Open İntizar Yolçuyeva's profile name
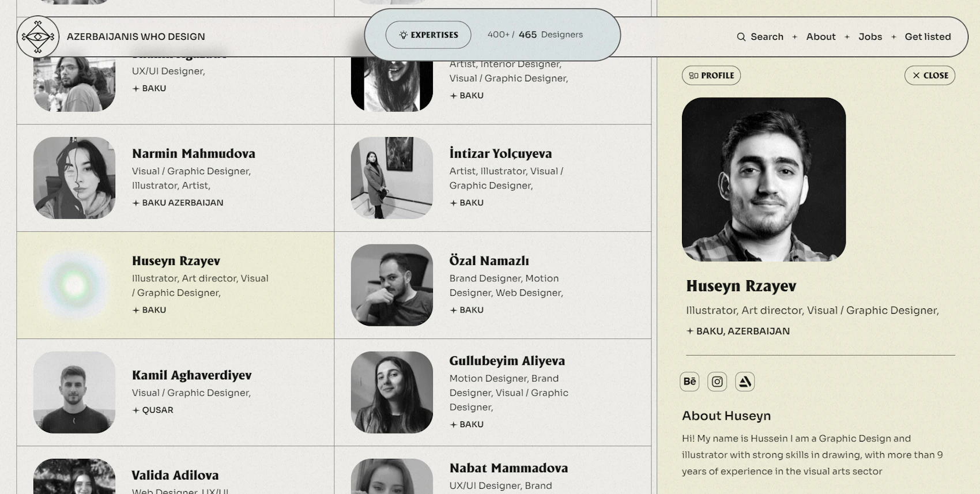The height and width of the screenshot is (494, 980). [x=500, y=153]
